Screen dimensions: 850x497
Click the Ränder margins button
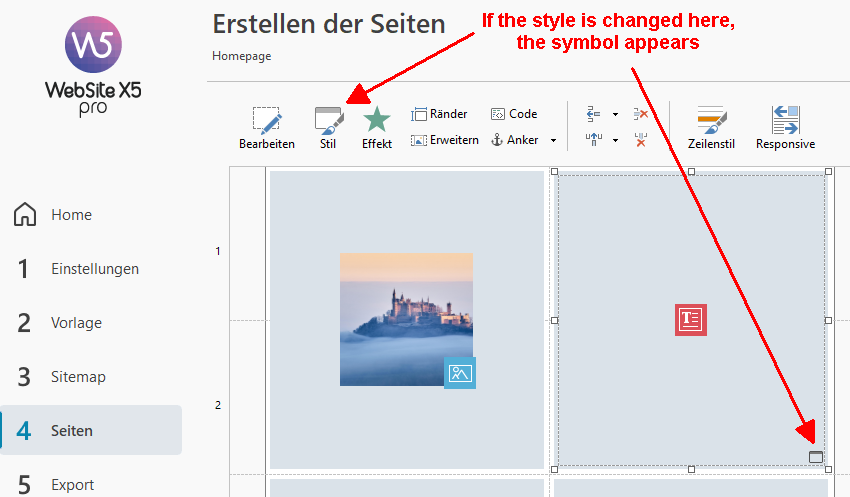point(439,114)
